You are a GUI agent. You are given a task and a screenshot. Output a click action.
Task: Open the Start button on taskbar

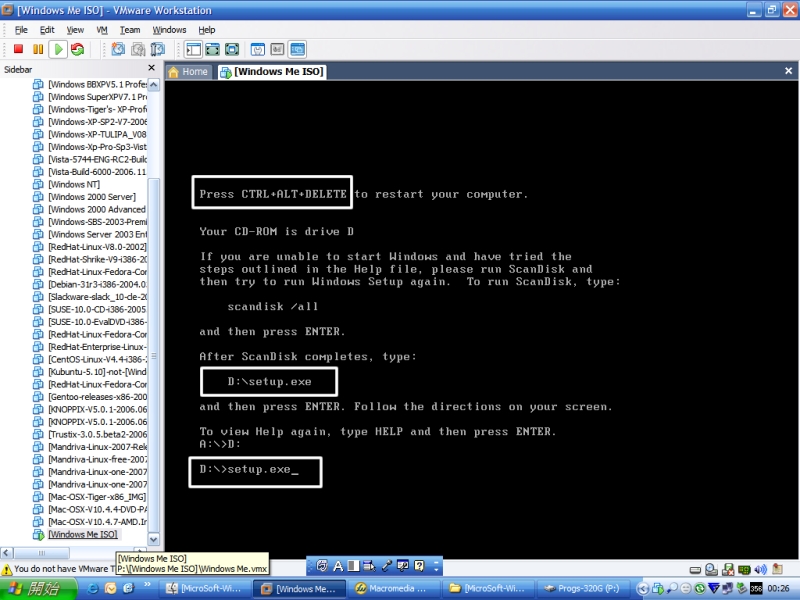tap(39, 589)
